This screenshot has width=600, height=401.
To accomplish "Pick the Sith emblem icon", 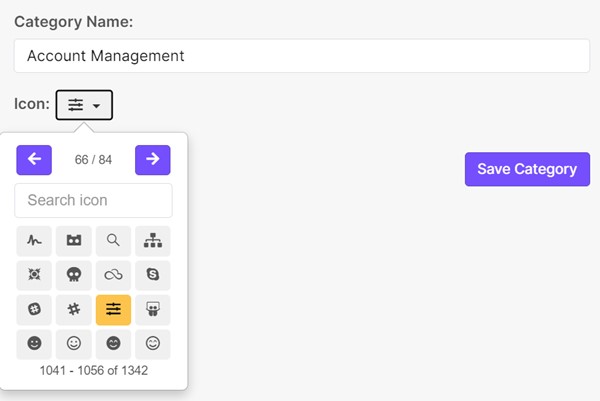I will [34, 275].
